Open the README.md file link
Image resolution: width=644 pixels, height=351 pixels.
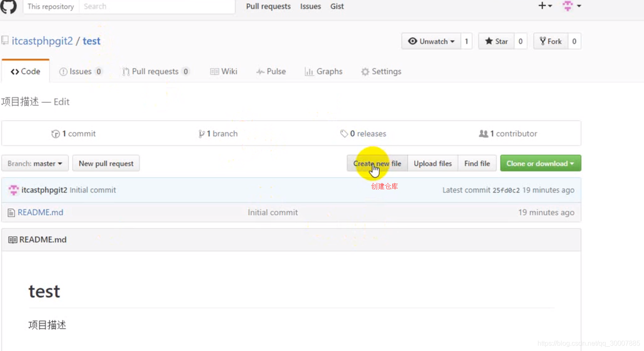click(40, 212)
